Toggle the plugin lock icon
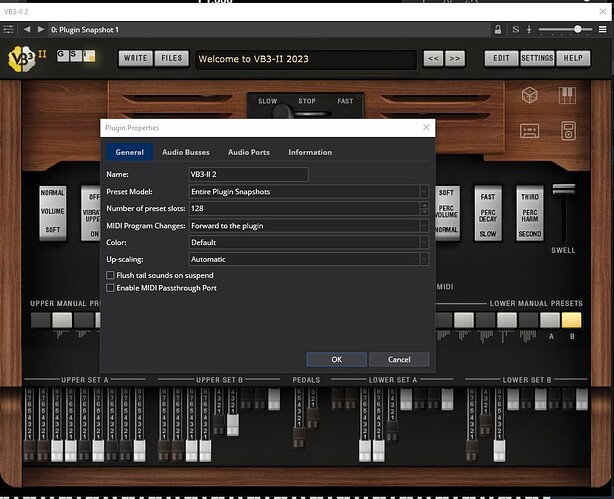 click(x=498, y=29)
